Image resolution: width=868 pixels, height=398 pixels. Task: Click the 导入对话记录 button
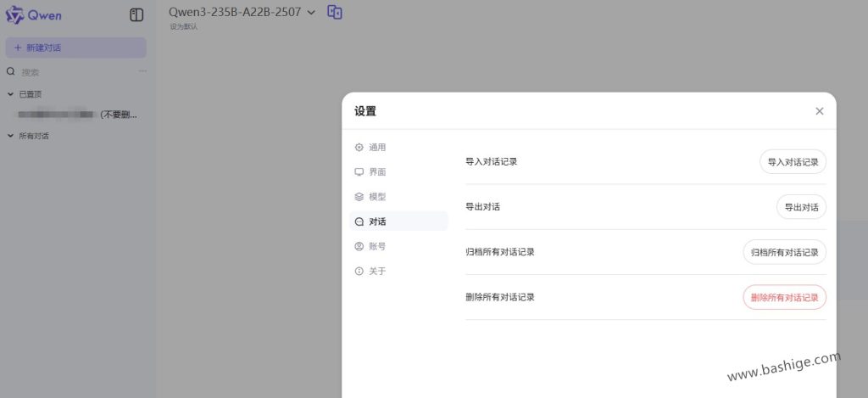[x=793, y=162]
